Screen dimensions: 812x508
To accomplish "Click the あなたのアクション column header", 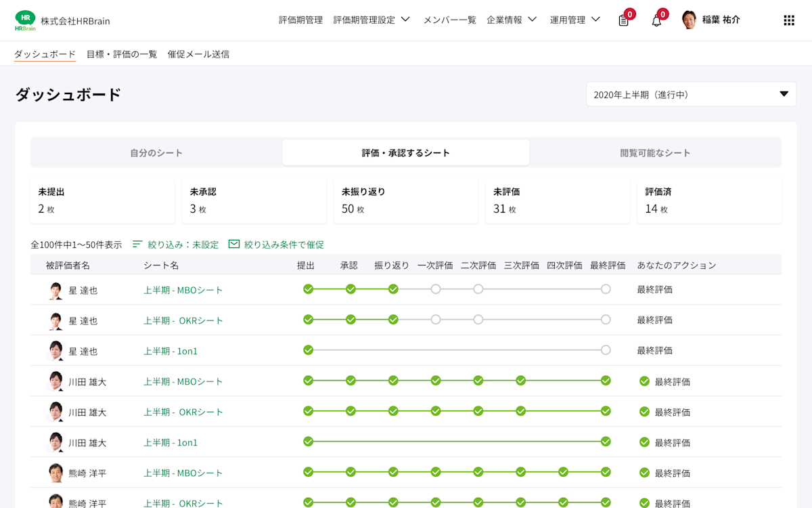I will (x=677, y=266).
